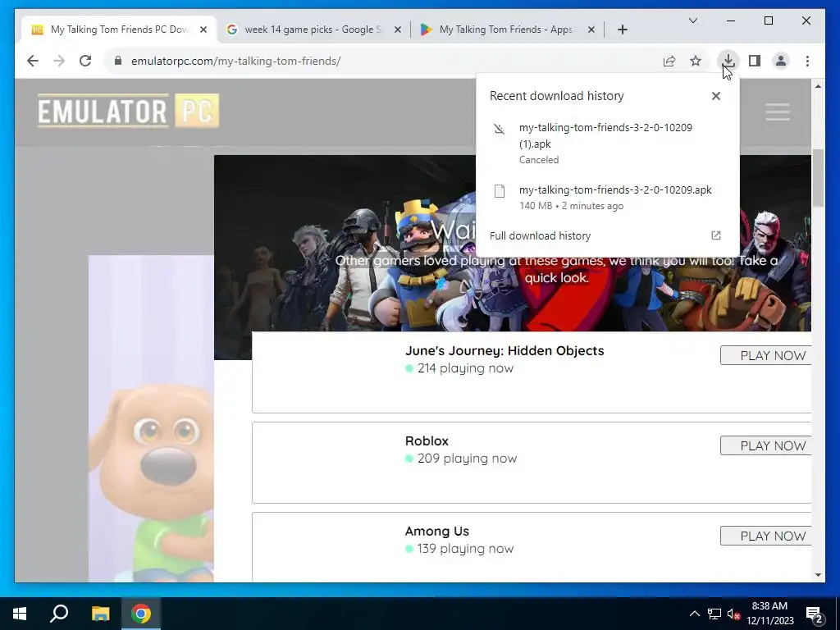Bookmark this tab with the star
840x630 pixels.
[696, 61]
